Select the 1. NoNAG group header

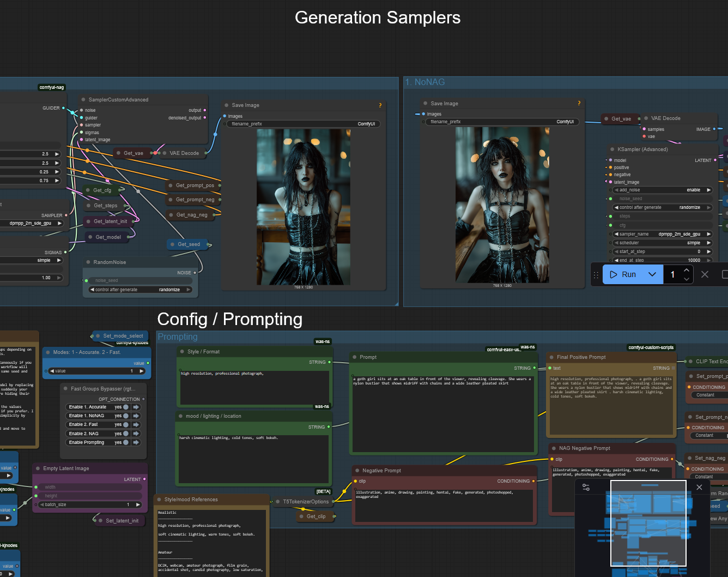(425, 82)
